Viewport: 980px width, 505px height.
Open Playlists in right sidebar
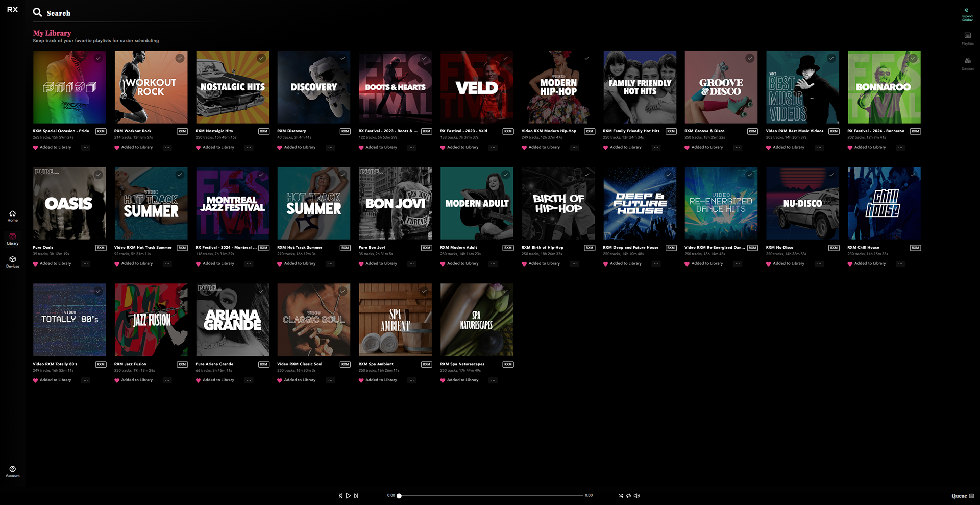pos(967,38)
